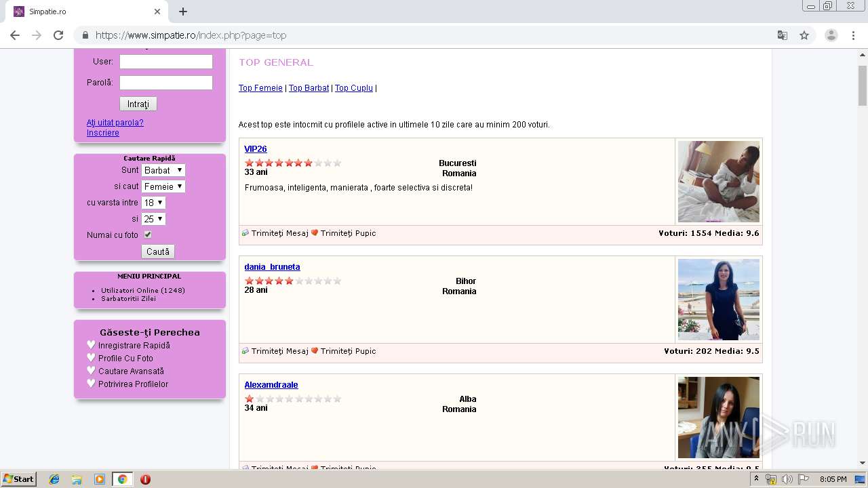The height and width of the screenshot is (488, 868).
Task: Open File Explorer from the taskbar
Action: click(x=77, y=479)
